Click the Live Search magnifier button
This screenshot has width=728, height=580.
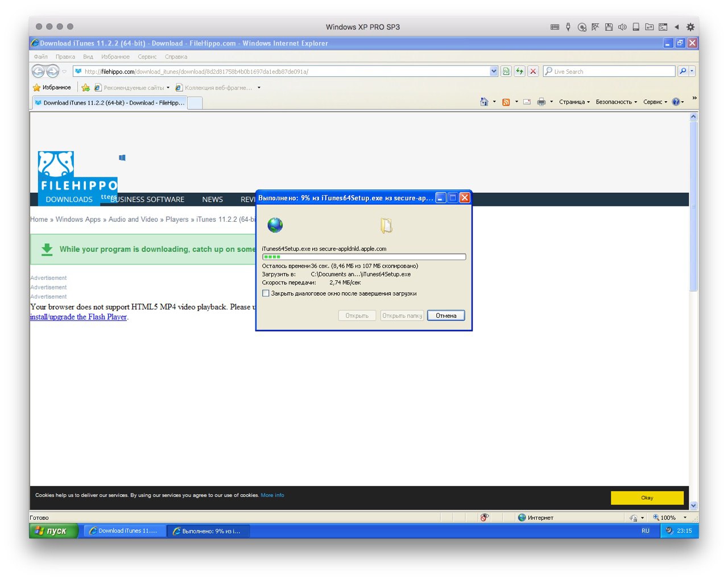682,71
